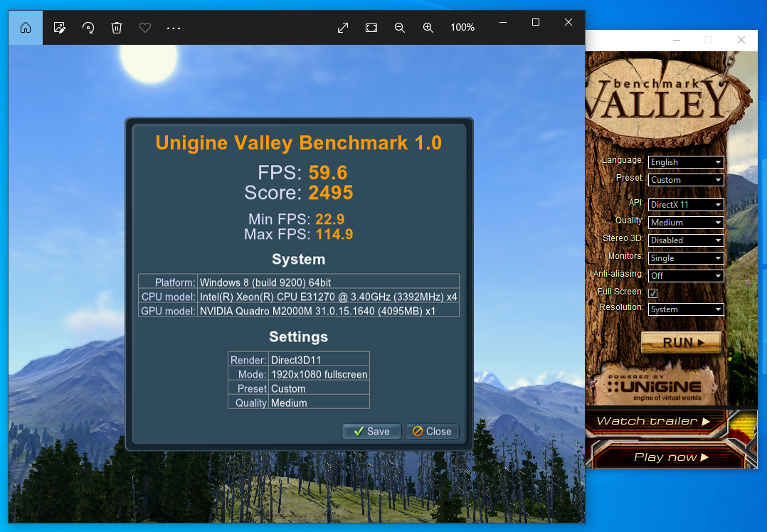This screenshot has height=532, width=767.
Task: Click the NVIDIA Quadro M2000M GPU text
Action: [317, 311]
